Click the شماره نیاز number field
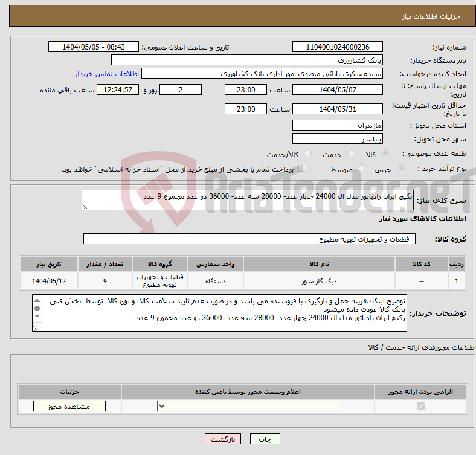Viewport: 476px width, 455px height. (x=337, y=47)
